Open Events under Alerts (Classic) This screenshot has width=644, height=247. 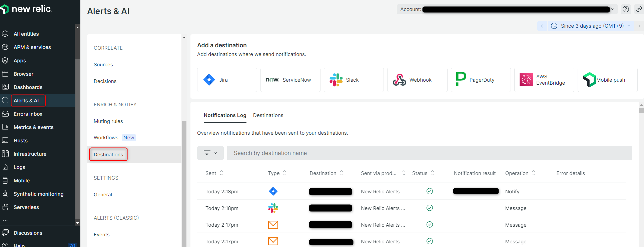click(102, 235)
